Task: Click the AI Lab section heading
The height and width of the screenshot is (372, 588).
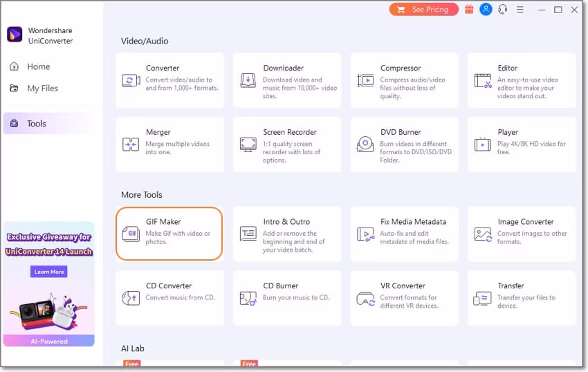Action: pos(133,348)
